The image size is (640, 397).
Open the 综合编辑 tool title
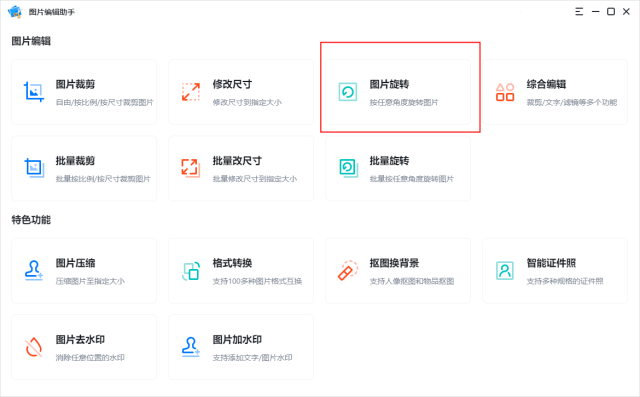click(546, 84)
